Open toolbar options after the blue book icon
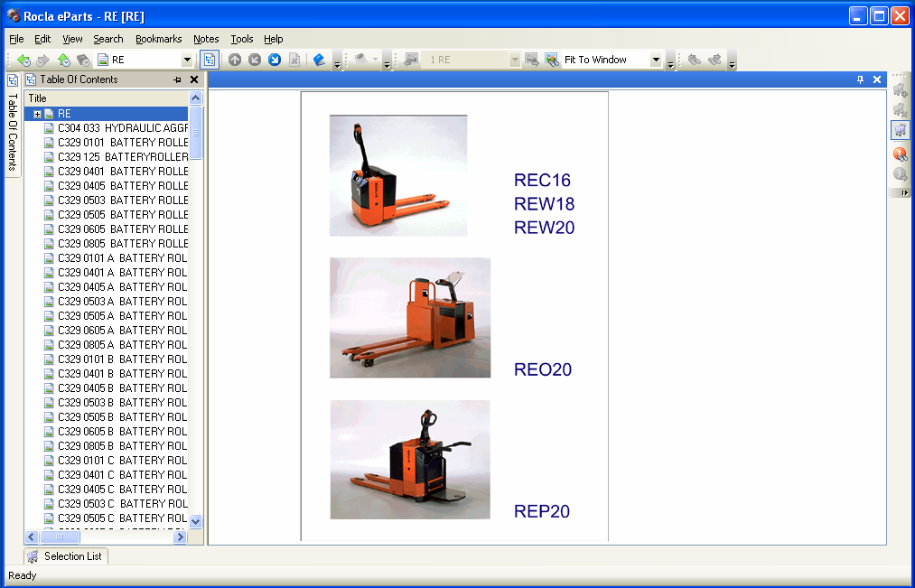The width and height of the screenshot is (915, 588). click(x=337, y=61)
